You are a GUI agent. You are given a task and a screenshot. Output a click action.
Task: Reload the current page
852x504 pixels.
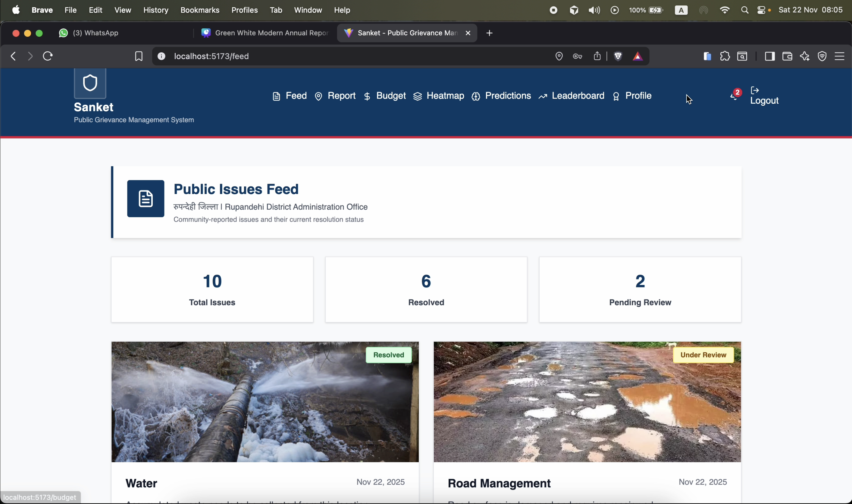tap(48, 56)
